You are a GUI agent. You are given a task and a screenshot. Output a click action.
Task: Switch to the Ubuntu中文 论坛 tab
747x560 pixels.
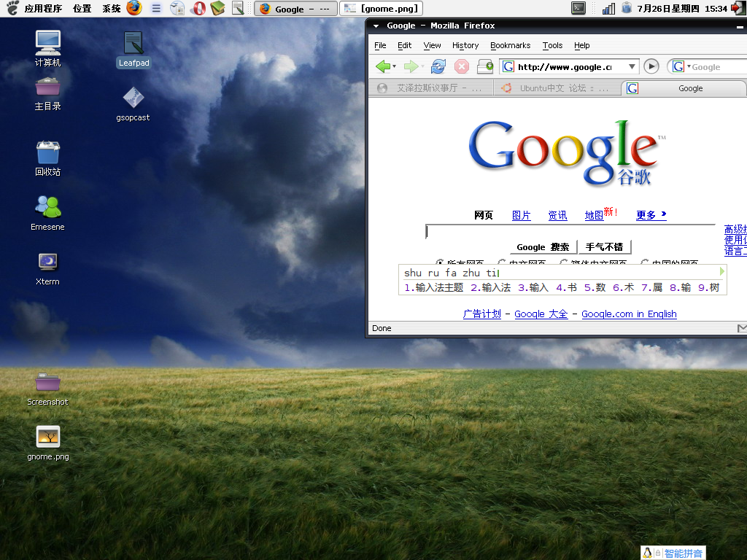click(x=557, y=88)
